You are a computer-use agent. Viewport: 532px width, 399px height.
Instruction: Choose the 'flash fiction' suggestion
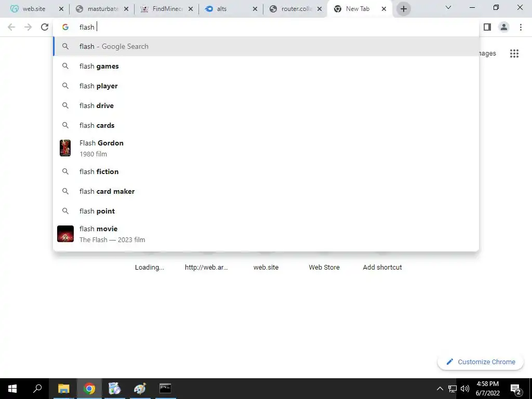266,171
